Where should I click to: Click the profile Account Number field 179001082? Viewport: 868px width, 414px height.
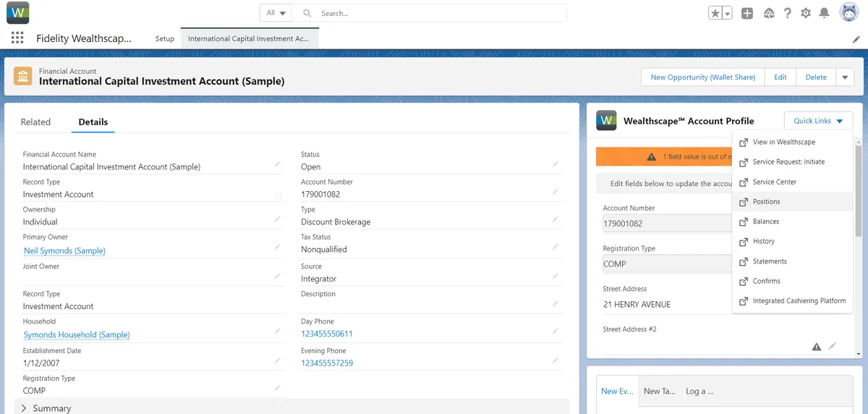click(667, 224)
